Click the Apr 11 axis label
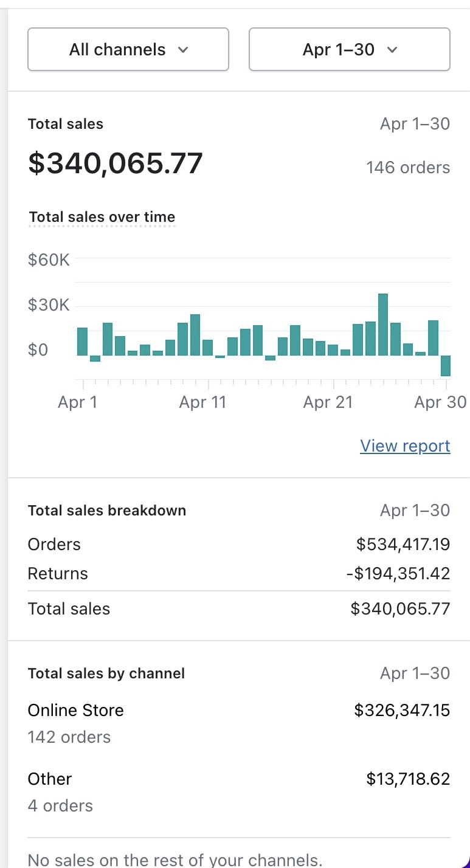 202,402
